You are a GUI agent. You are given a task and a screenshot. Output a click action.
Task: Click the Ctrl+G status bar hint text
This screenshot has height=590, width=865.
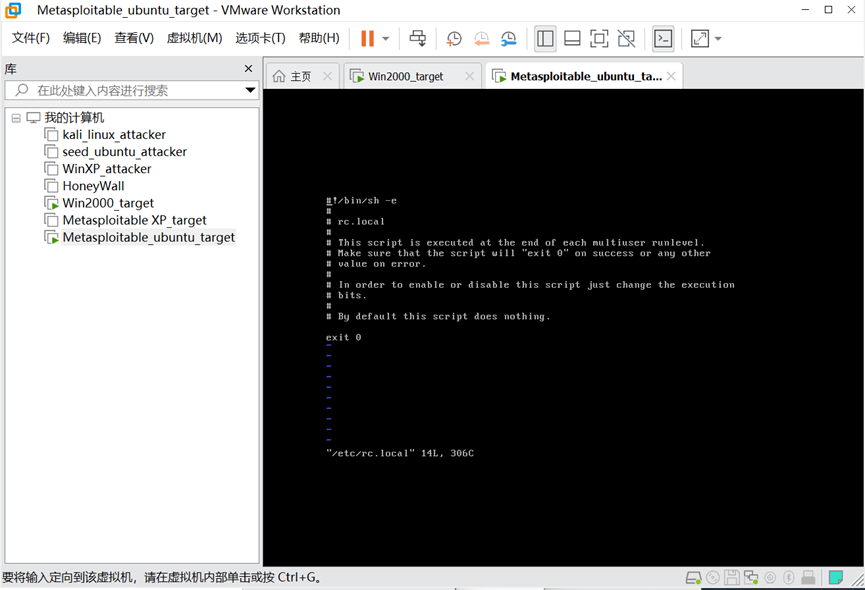(162, 577)
